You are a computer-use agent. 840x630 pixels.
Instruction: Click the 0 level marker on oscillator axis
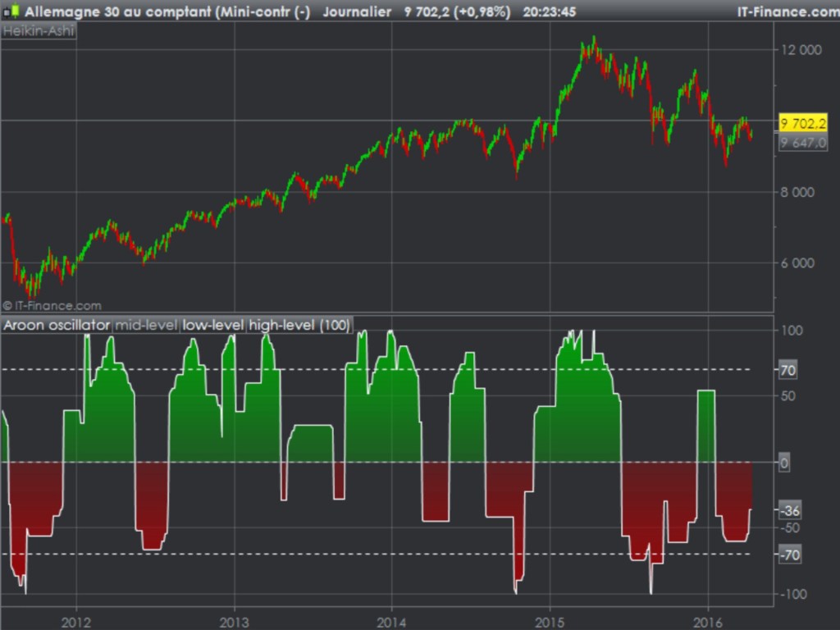(784, 463)
